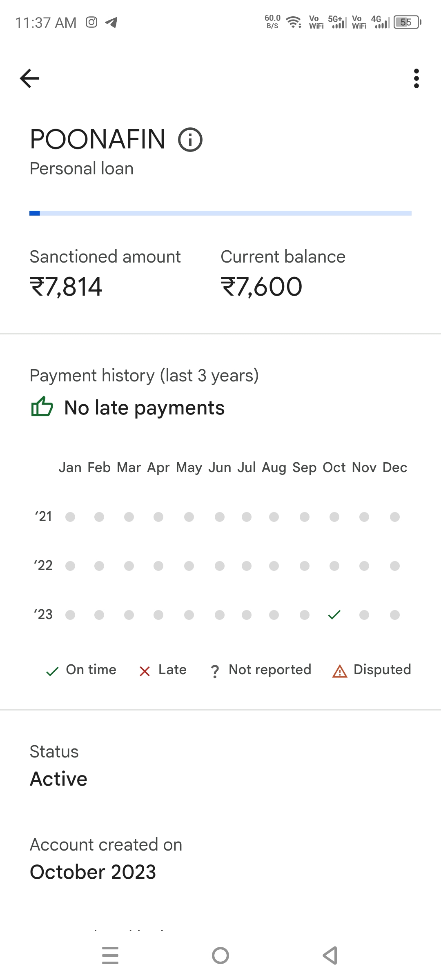Tap the red Late cross legend icon
The height and width of the screenshot is (980, 441).
tap(145, 671)
